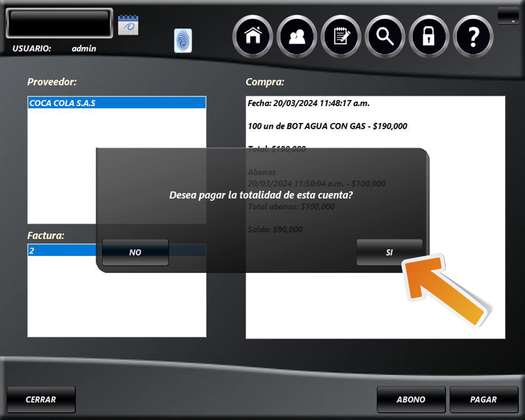Viewport: 525px width, 420px height.
Task: Click the BOT AGUA CON GAS purchase line
Action: click(327, 126)
